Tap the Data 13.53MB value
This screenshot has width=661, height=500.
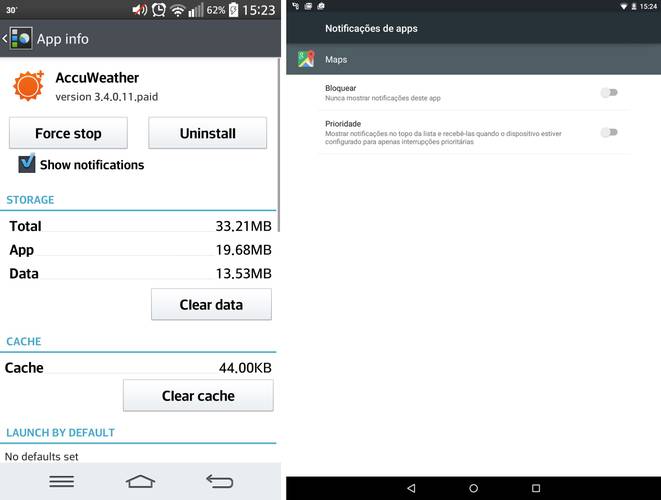[243, 273]
